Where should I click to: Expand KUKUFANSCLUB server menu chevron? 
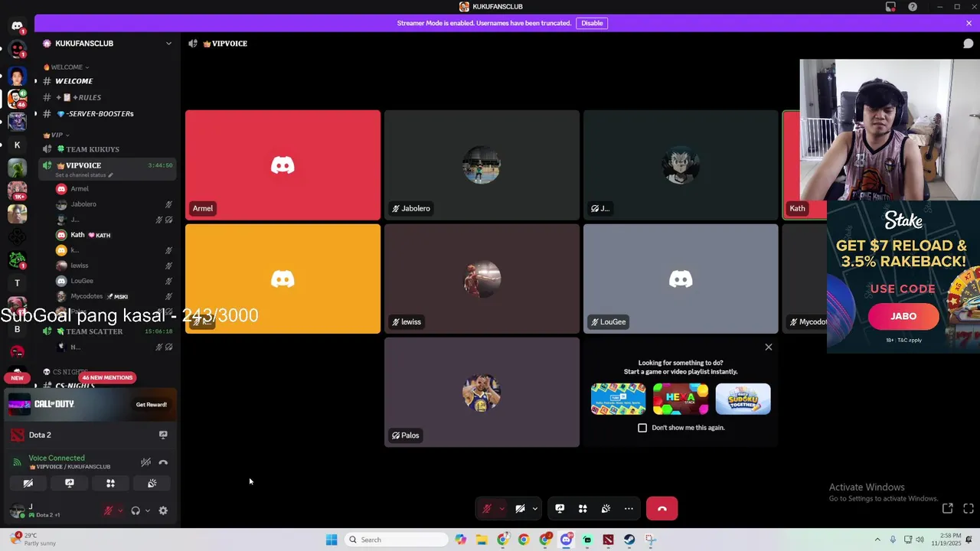[168, 44]
